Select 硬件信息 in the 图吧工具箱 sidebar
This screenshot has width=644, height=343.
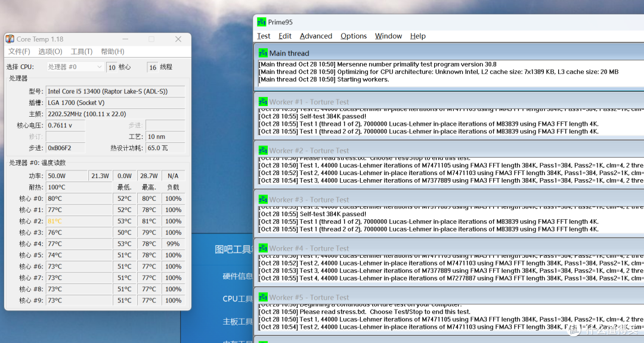coord(237,276)
